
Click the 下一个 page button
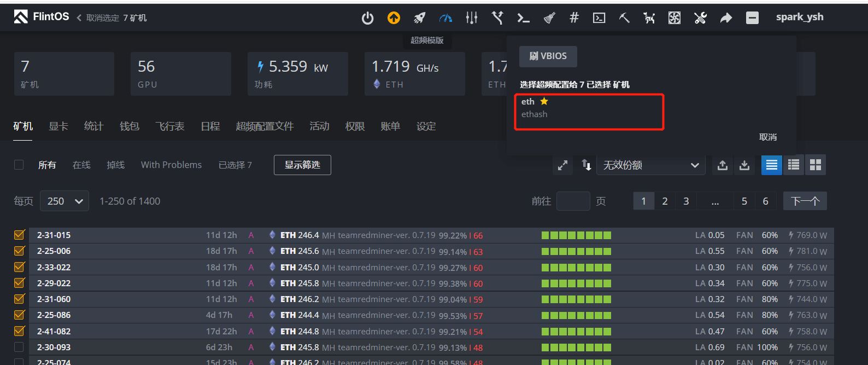805,201
